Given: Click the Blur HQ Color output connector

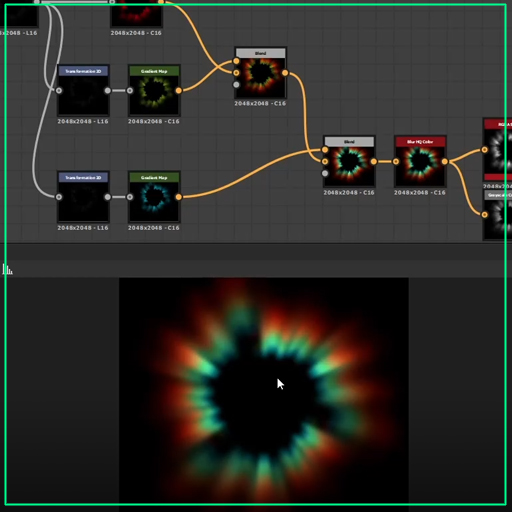Looking at the screenshot, I should [x=445, y=162].
